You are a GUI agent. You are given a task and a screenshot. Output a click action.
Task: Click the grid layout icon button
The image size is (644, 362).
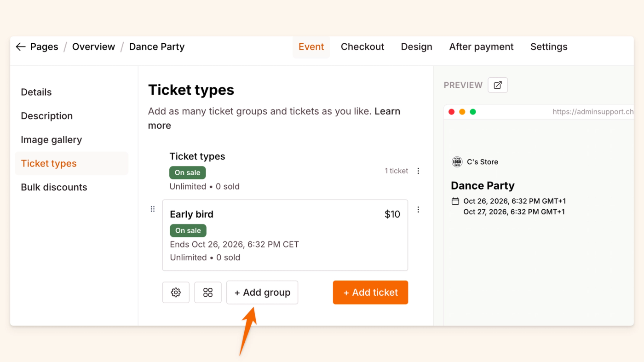(x=208, y=293)
